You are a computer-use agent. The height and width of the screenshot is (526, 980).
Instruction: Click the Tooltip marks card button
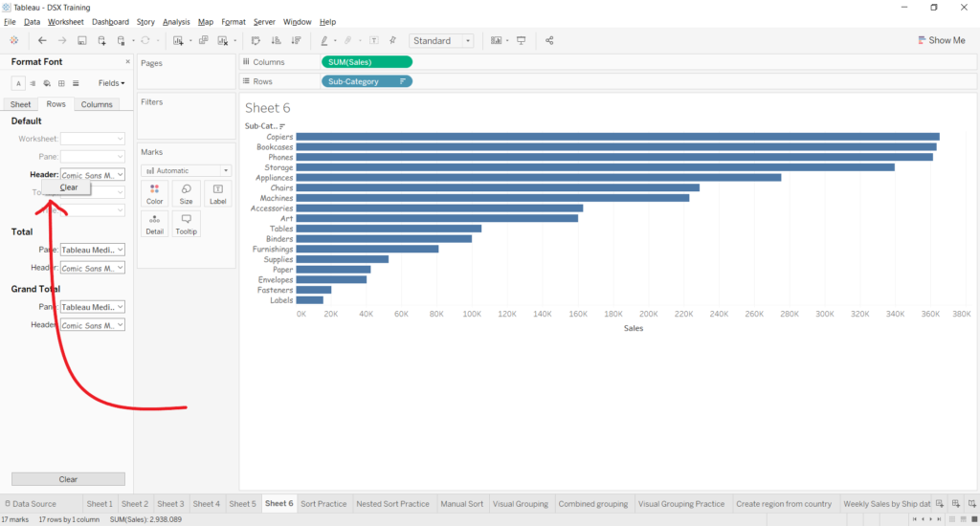click(x=186, y=224)
